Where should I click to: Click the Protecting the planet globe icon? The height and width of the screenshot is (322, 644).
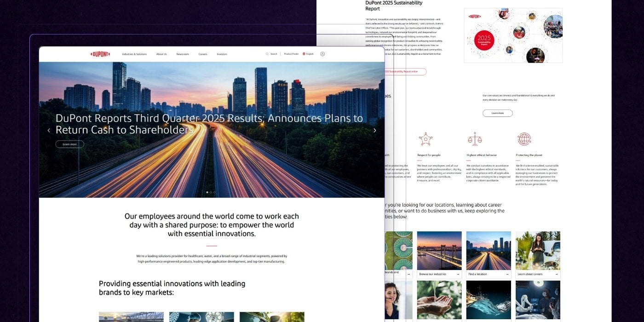[524, 139]
